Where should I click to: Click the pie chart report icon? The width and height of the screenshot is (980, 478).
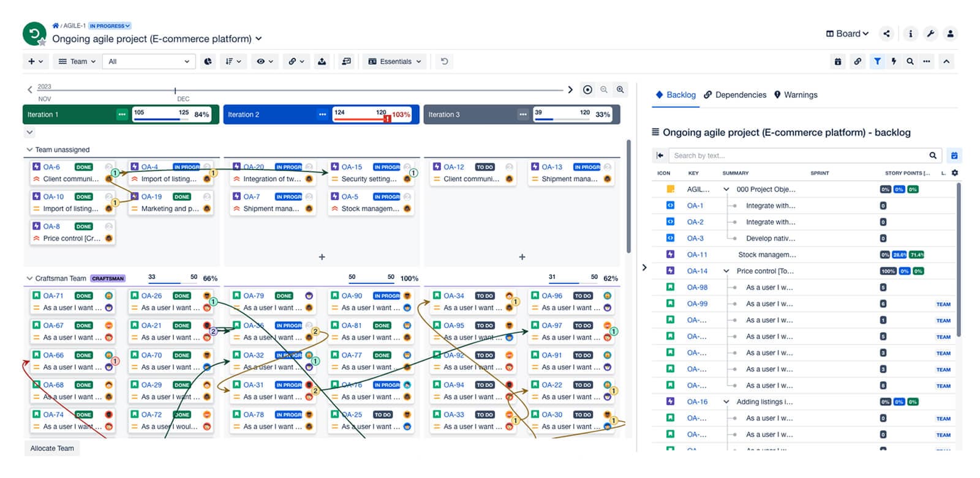tap(208, 61)
